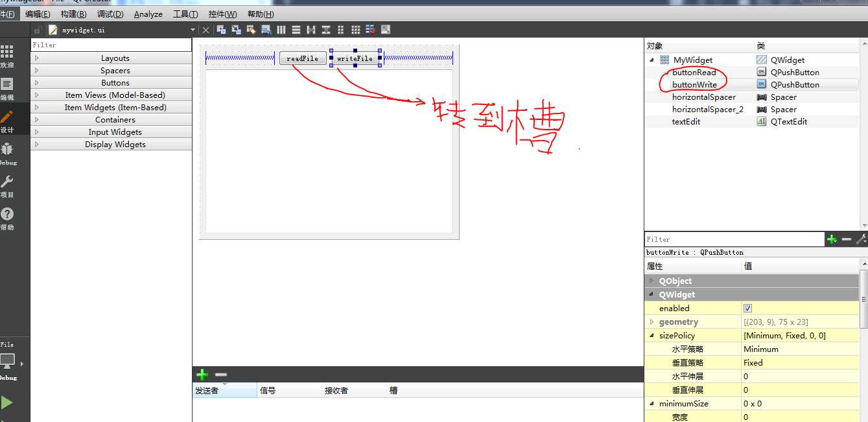
Task: Click the property editor Filter field
Action: click(x=734, y=239)
